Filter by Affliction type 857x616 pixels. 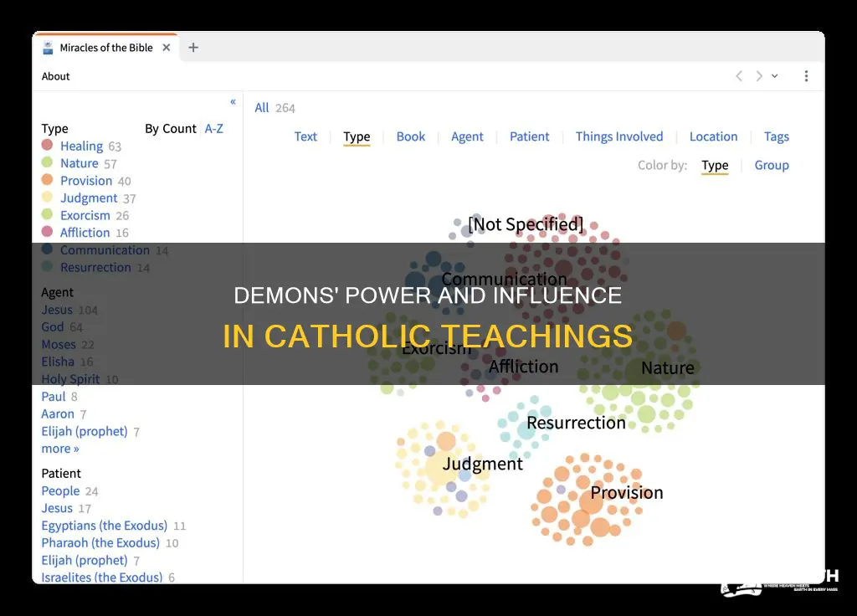point(85,233)
